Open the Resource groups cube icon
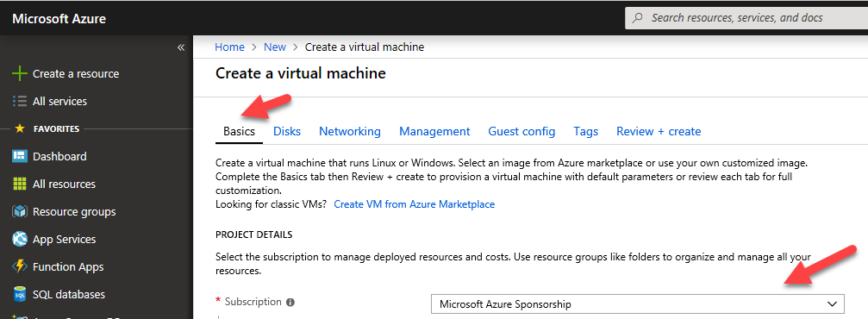This screenshot has width=868, height=319. click(19, 211)
